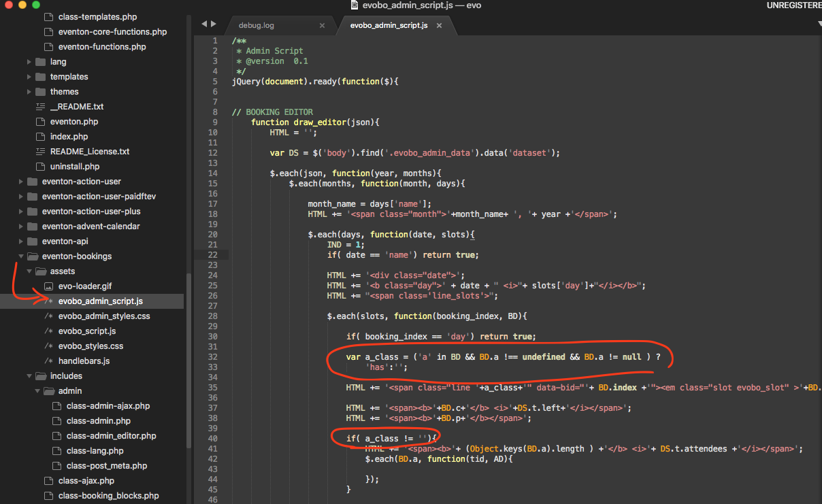Image resolution: width=822 pixels, height=504 pixels.
Task: Collapse the admin folder
Action: pos(37,391)
